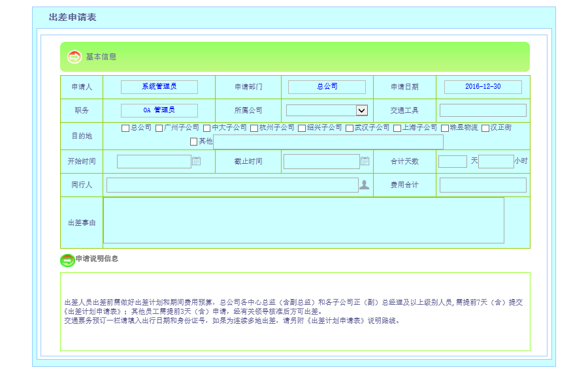Check the 其他 destination checkbox

tap(194, 142)
